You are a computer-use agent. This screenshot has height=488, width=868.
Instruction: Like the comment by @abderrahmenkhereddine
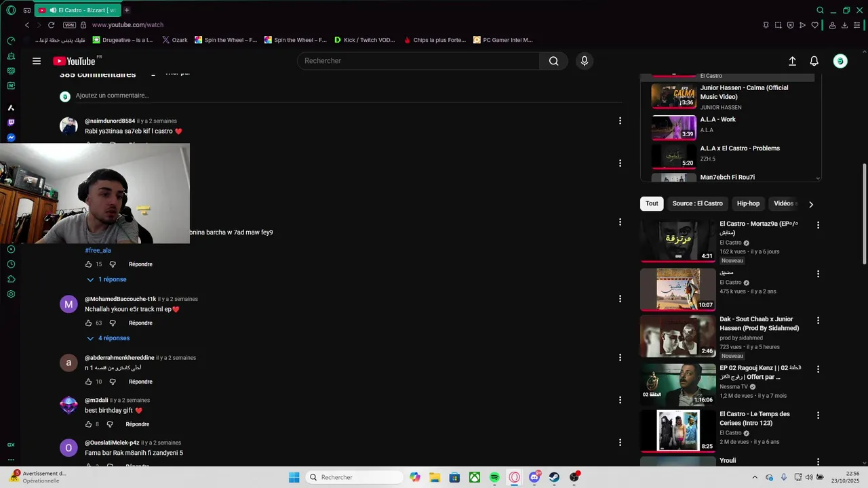tap(88, 382)
